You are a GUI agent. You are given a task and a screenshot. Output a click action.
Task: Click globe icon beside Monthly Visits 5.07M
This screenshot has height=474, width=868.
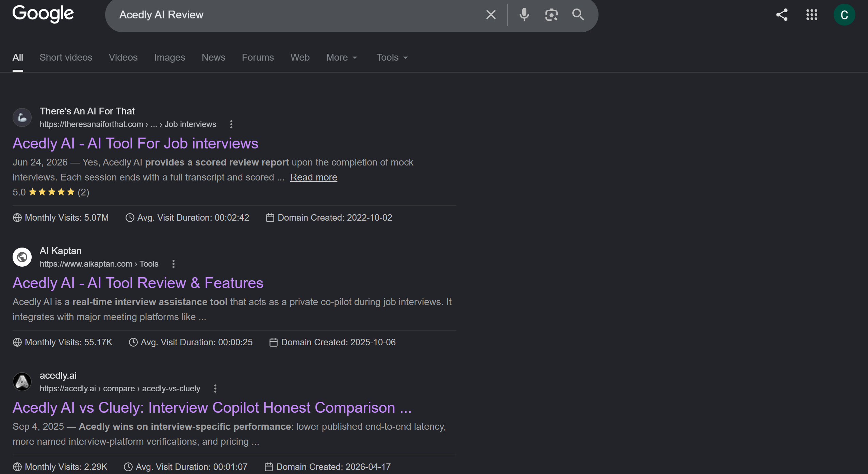coord(17,218)
